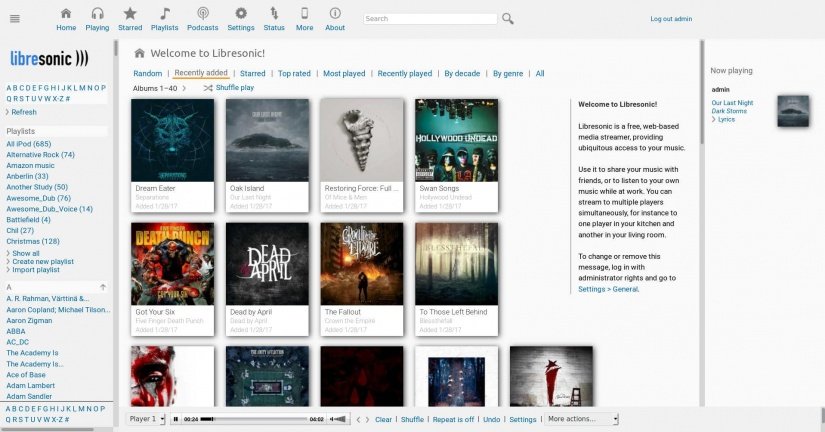Screen dimensions: 825x432
Task: Expand Show all playlists
Action: tap(26, 253)
